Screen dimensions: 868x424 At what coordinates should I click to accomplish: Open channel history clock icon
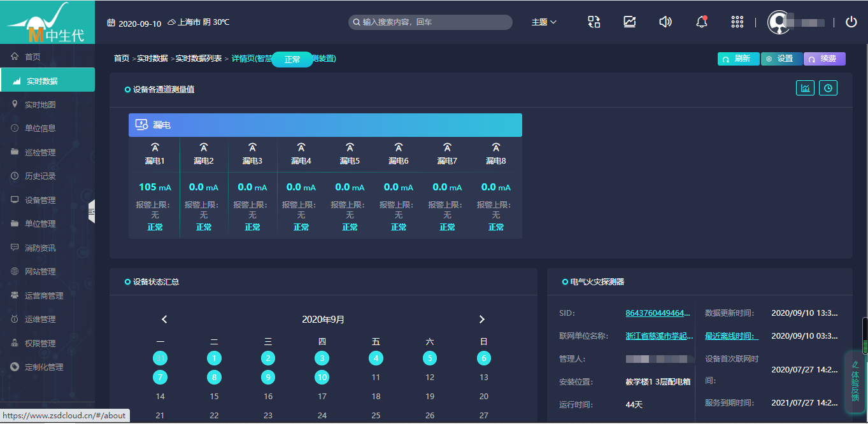[x=828, y=88]
